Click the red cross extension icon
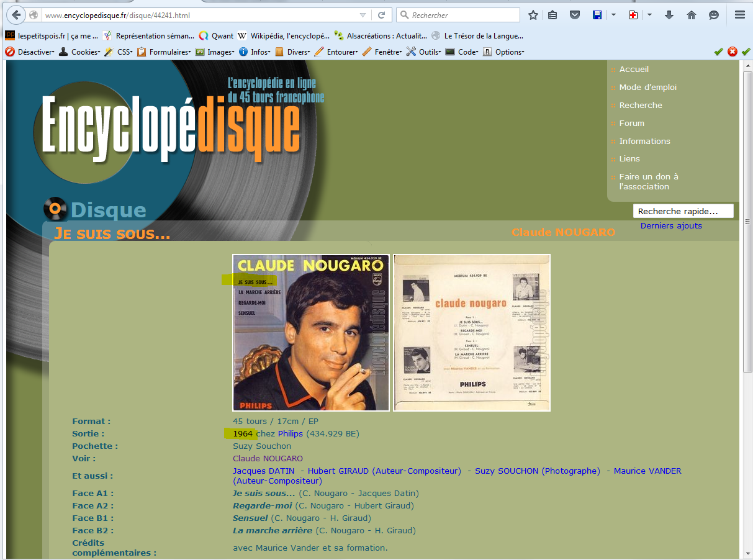753x560 pixels. (633, 15)
